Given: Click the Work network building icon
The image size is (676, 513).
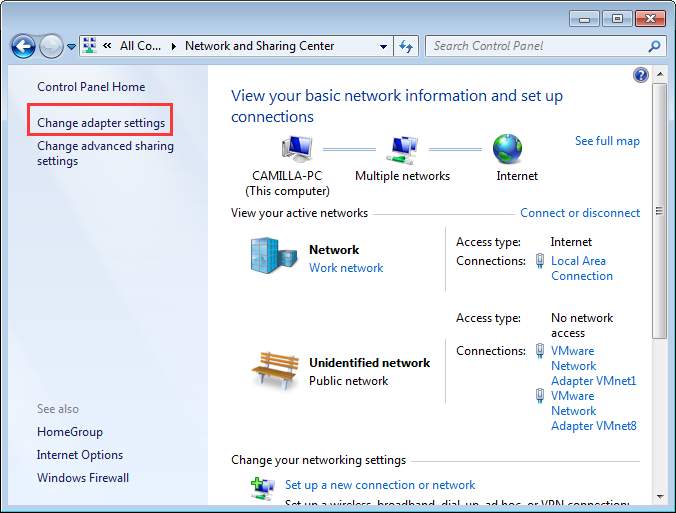Looking at the screenshot, I should [273, 256].
